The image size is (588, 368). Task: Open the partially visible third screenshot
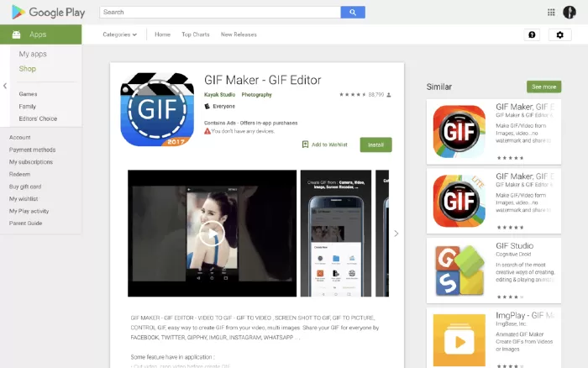coord(382,234)
